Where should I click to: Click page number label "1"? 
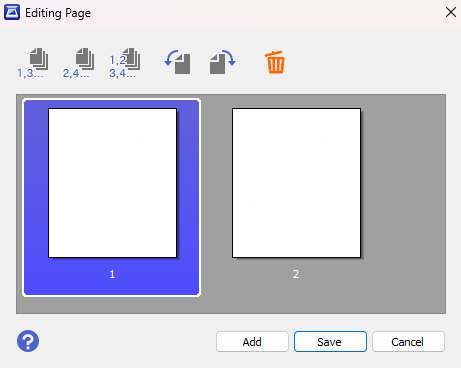click(112, 274)
